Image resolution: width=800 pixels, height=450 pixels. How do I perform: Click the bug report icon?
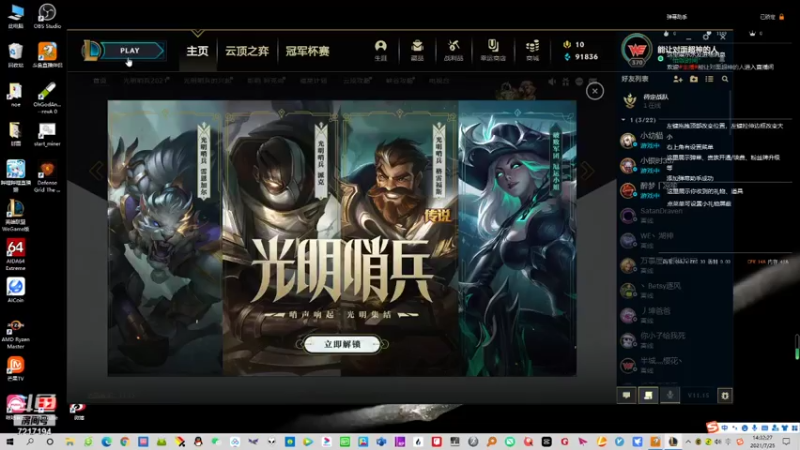(x=724, y=395)
